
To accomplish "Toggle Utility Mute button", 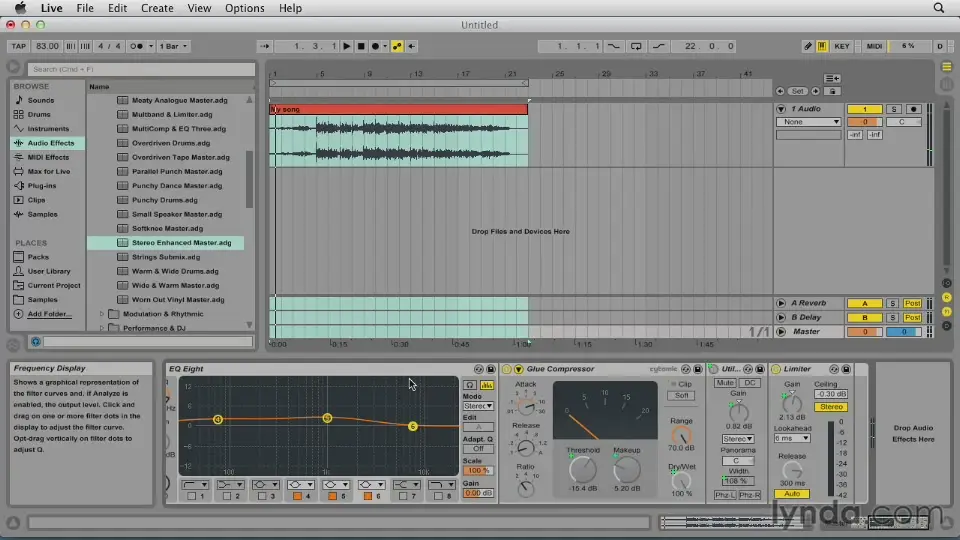I will click(725, 383).
